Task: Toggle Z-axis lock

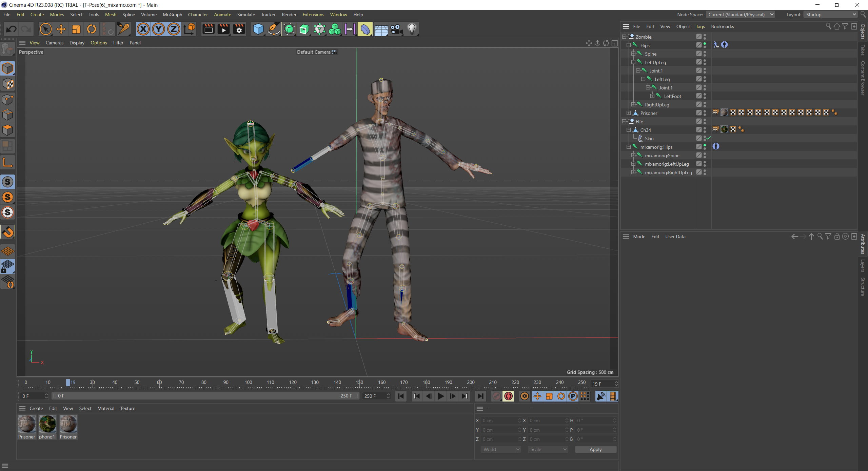Action: pos(174,29)
